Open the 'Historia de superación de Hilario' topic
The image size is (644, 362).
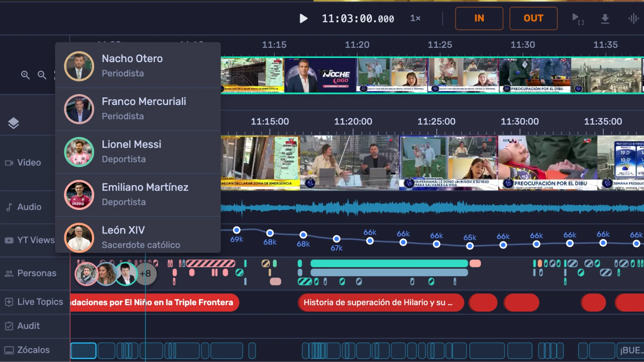click(381, 302)
